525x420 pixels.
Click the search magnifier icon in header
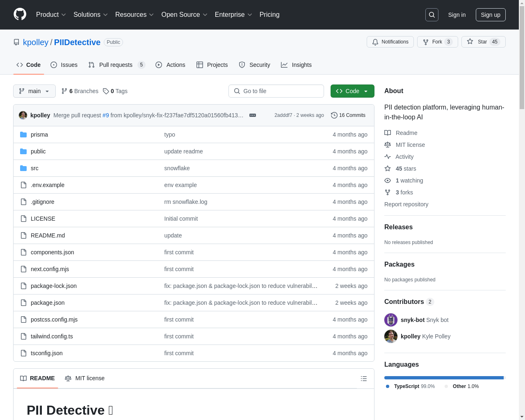tap(432, 15)
